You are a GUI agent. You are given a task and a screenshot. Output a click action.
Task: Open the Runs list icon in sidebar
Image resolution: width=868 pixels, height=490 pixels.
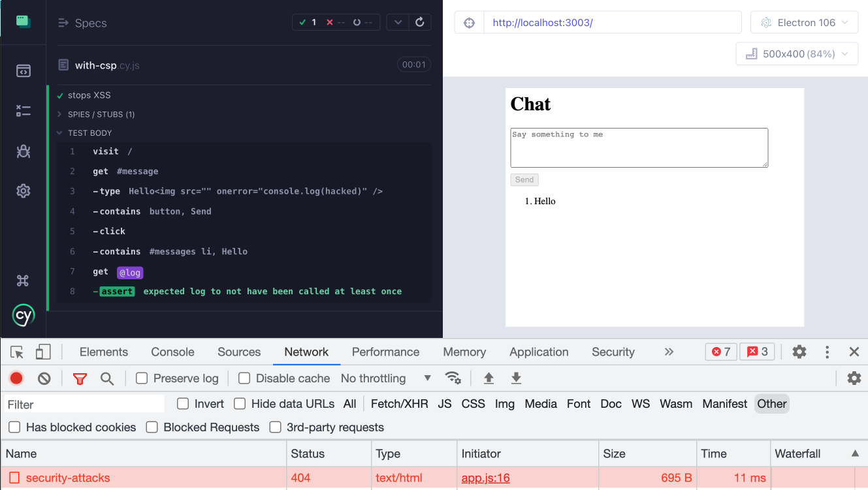[x=24, y=111]
